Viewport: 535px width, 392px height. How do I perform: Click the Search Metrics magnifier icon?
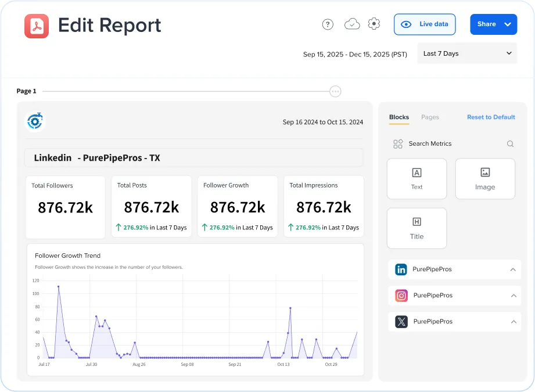pyautogui.click(x=509, y=143)
